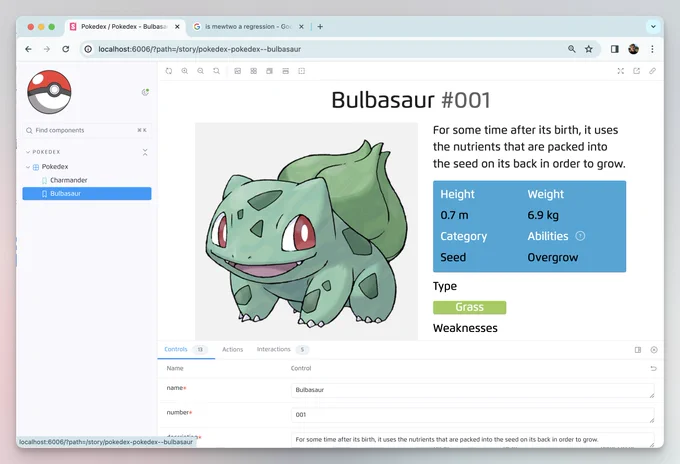Click the 'Seed' category value
This screenshot has width=680, height=464.
click(453, 258)
